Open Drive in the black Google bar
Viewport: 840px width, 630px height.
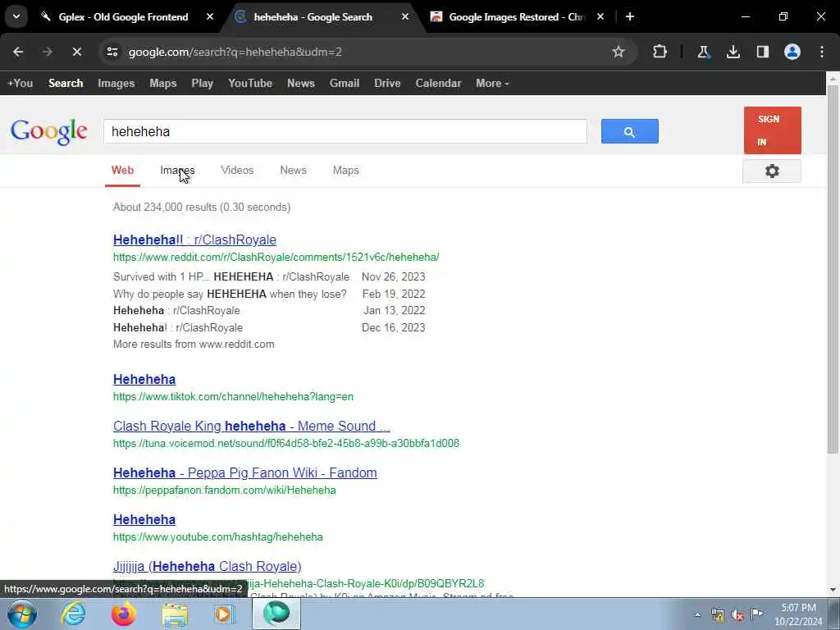(387, 84)
